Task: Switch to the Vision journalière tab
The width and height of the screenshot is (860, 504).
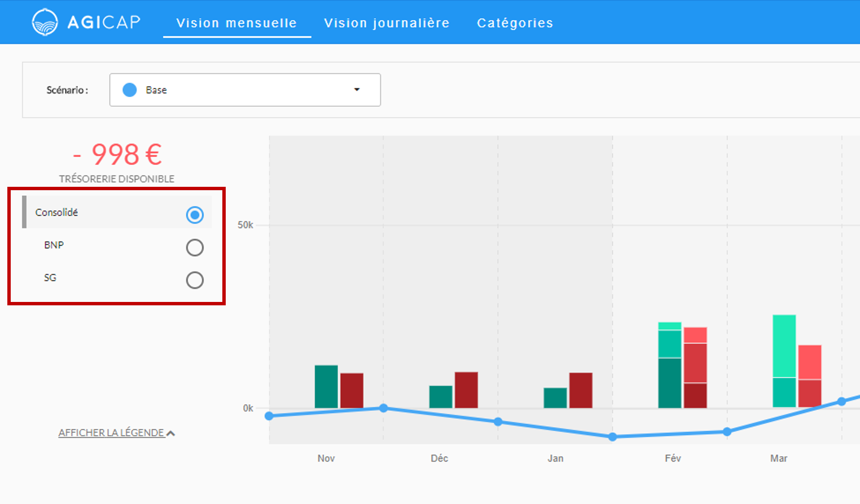Action: click(x=387, y=23)
